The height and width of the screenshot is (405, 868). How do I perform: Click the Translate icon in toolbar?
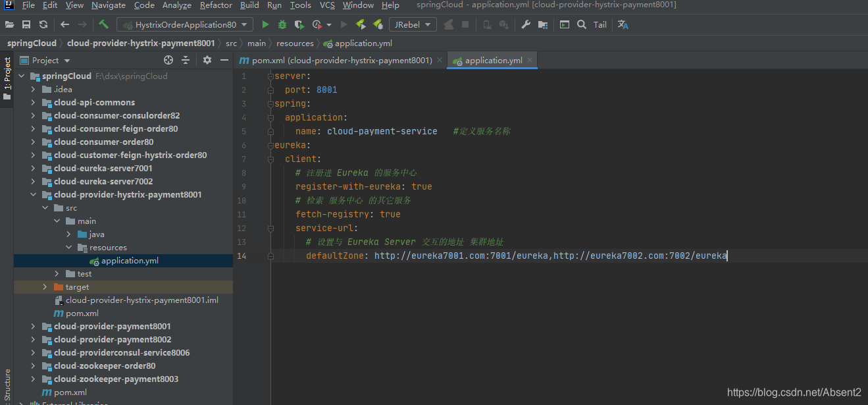tap(623, 24)
